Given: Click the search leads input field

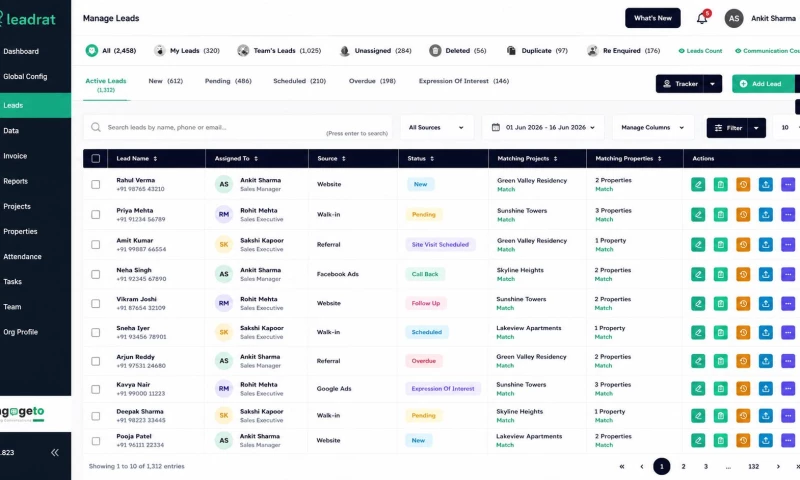Looking at the screenshot, I should [x=237, y=128].
